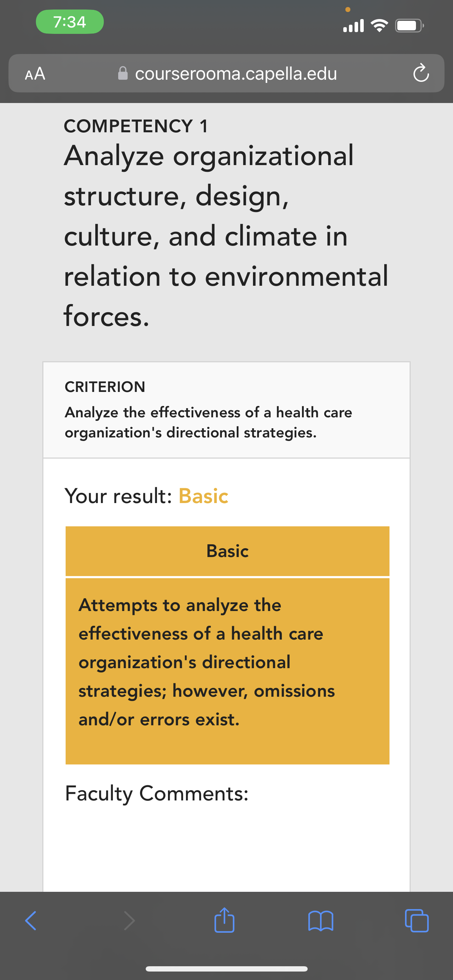Click the COMPETENCY 1 heading

click(x=136, y=126)
